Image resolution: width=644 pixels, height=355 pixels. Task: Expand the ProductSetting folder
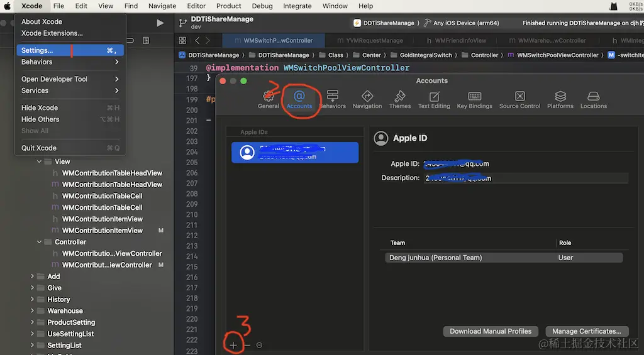point(32,322)
